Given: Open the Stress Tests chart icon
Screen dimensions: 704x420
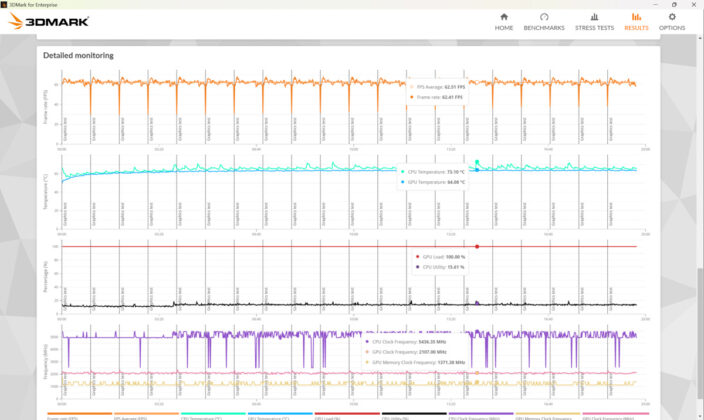Looking at the screenshot, I should [594, 17].
